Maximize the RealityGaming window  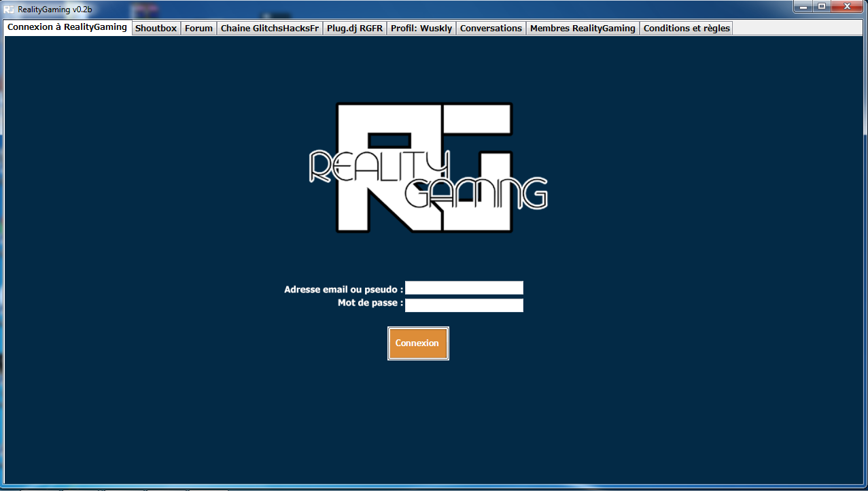[x=822, y=6]
